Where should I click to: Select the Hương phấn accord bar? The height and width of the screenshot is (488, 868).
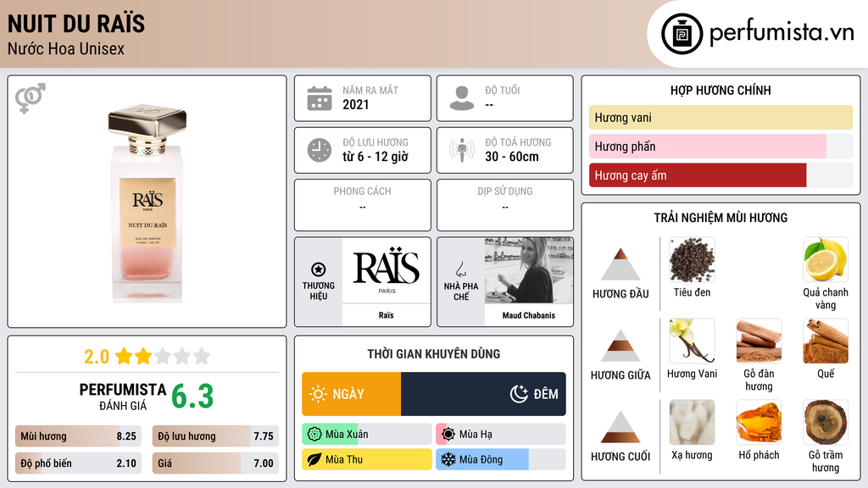click(x=721, y=146)
